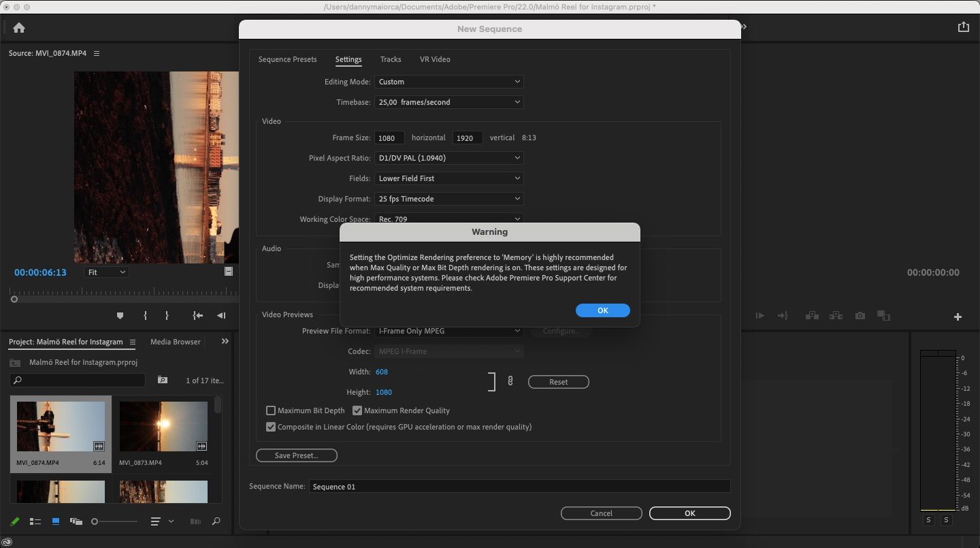Click the Add Marker icon in Source monitor
This screenshot has height=548, width=980.
tap(120, 316)
